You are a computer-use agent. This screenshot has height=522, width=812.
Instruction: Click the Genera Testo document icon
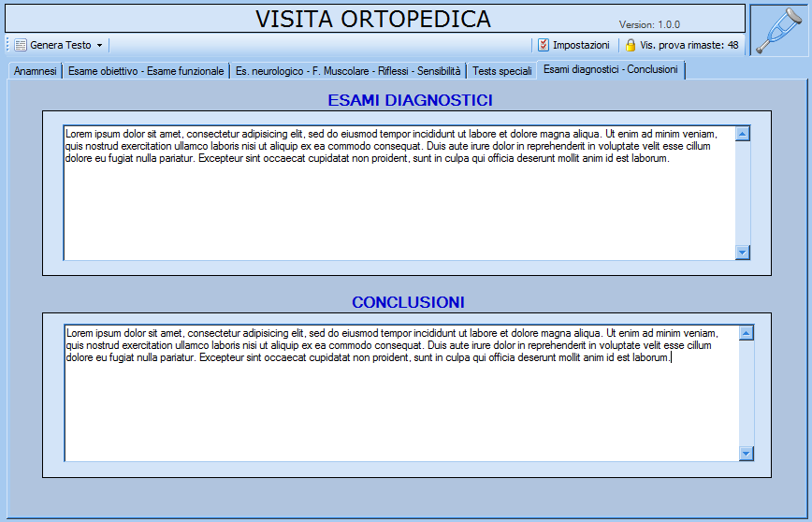click(21, 45)
